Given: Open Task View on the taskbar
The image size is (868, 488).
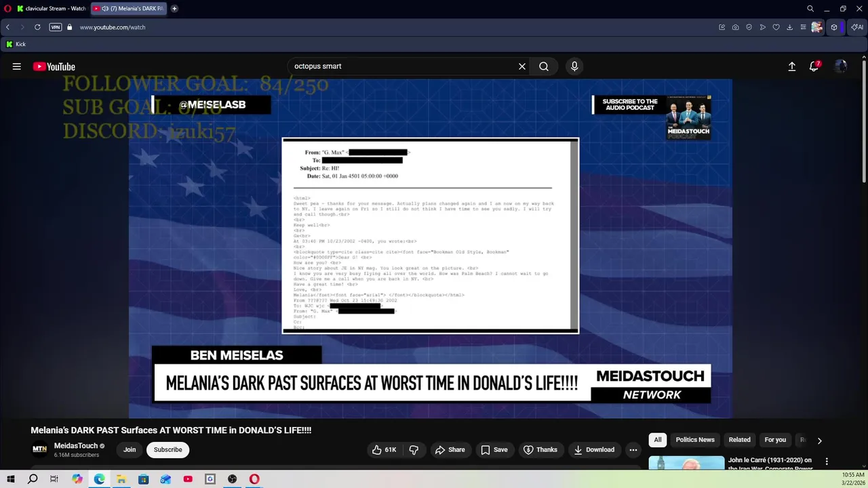Looking at the screenshot, I should [x=54, y=479].
